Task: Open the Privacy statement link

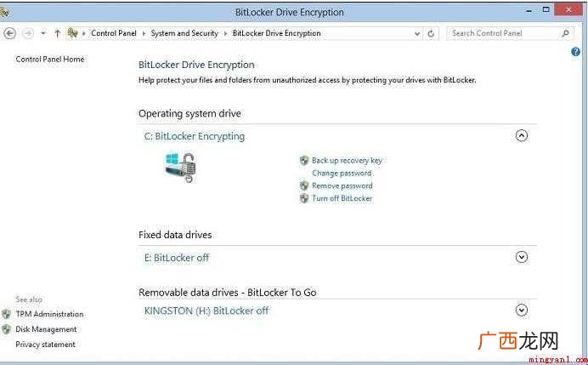Action: (45, 345)
